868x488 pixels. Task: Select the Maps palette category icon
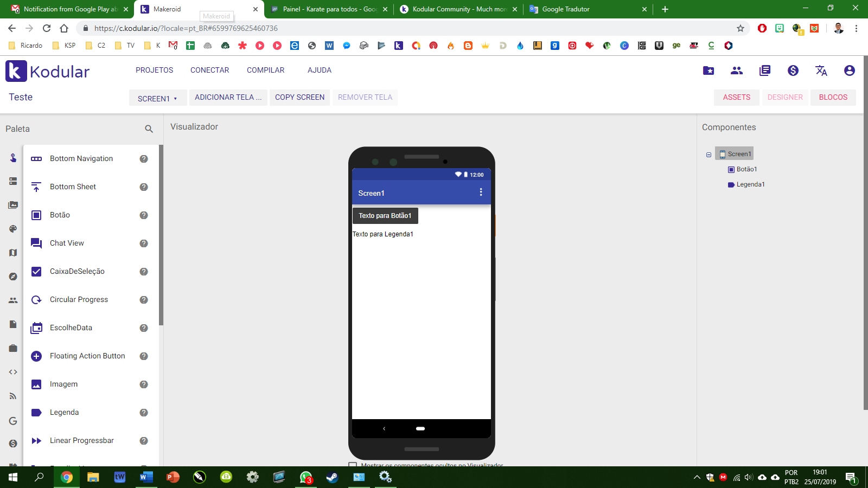[x=13, y=253]
